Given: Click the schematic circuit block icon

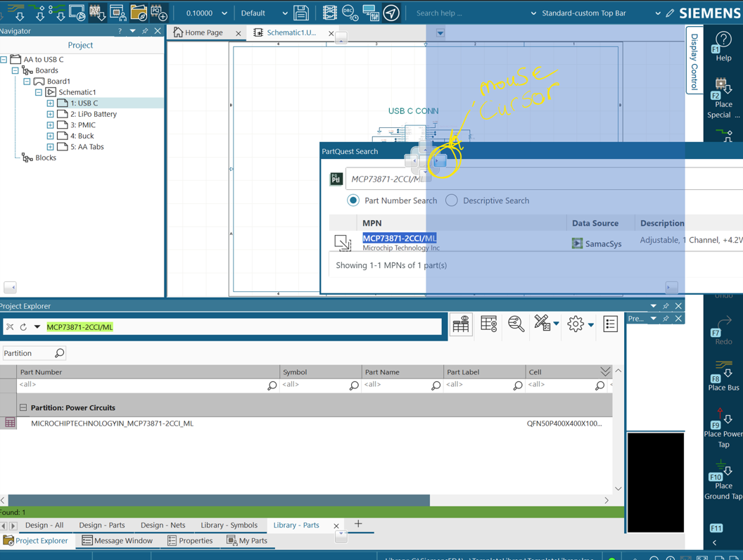Looking at the screenshot, I should coord(330,13).
